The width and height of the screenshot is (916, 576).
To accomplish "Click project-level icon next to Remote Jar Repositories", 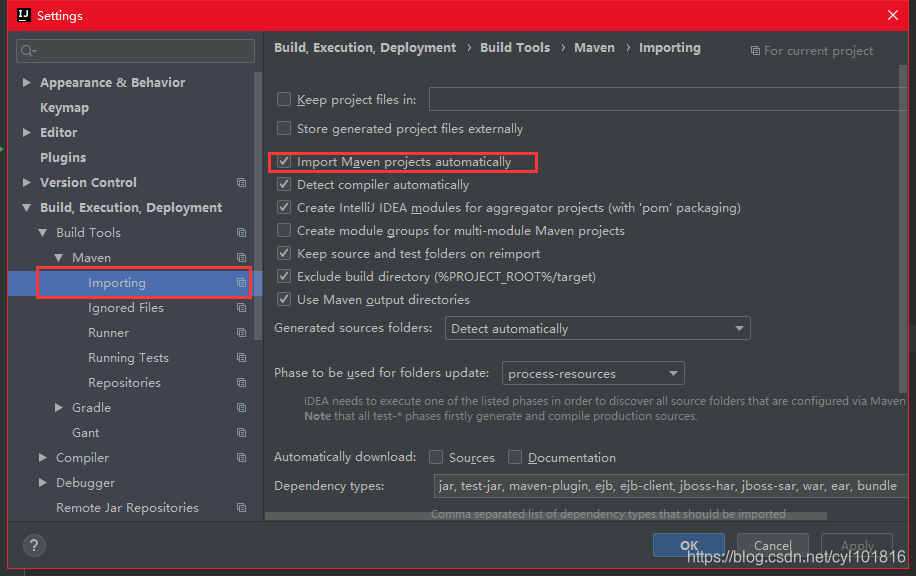I will click(241, 508).
